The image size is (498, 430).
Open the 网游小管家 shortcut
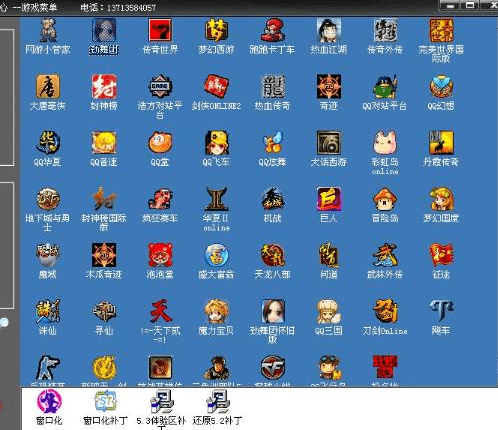coord(48,31)
